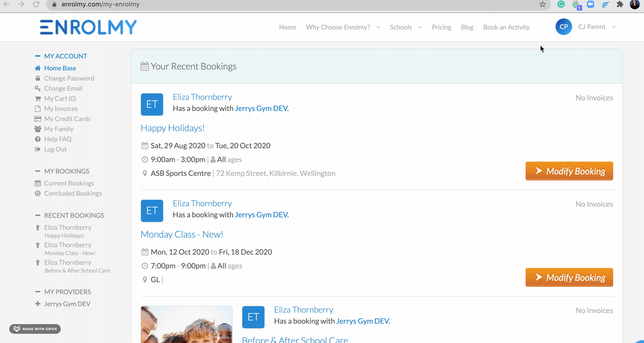Click the browser address bar URL
Image resolution: width=644 pixels, height=343 pixels.
point(100,4)
